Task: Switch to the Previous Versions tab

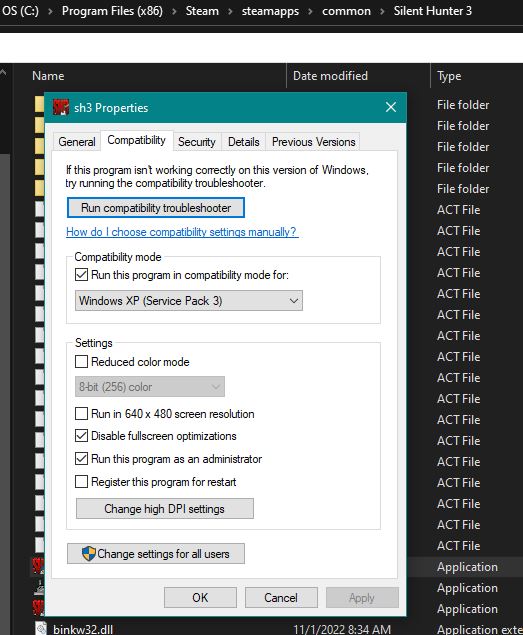Action: coord(314,142)
